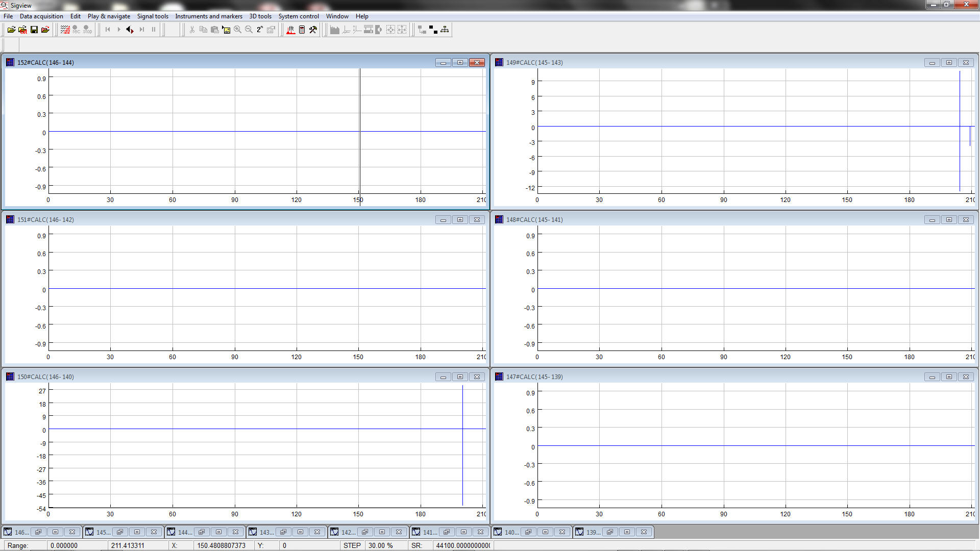
Task: Pause playback with pause icon
Action: click(x=153, y=30)
